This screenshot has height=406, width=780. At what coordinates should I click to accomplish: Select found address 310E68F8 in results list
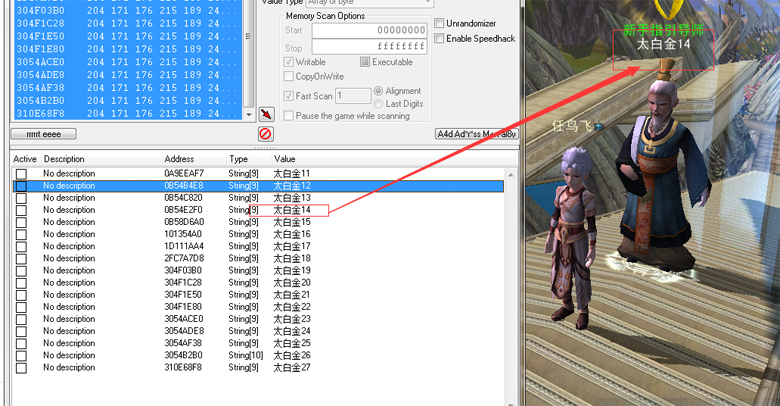click(128, 113)
